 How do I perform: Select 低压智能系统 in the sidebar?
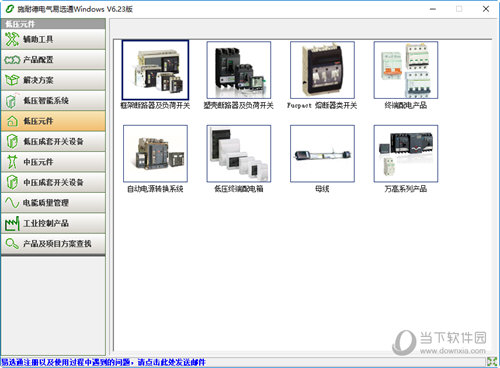53,101
